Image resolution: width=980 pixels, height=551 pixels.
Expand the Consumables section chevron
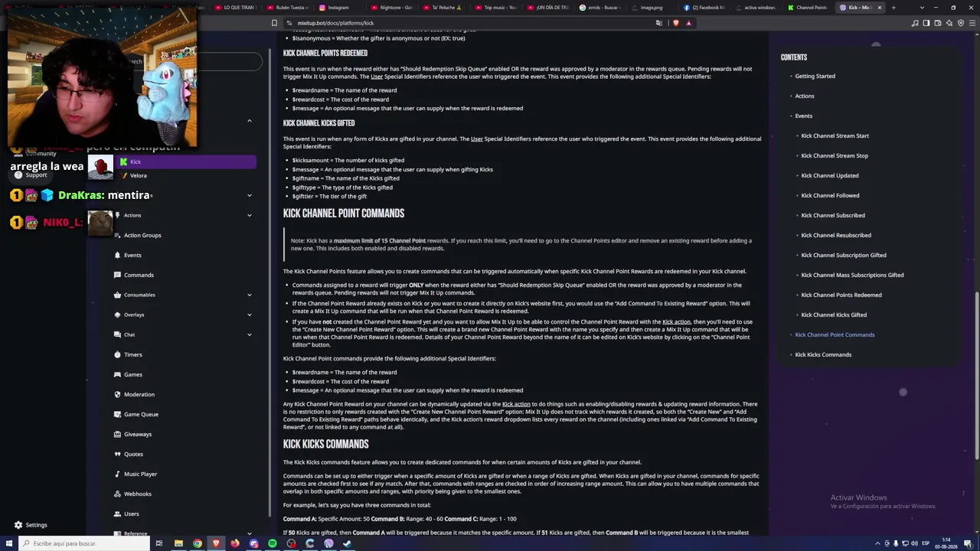tap(249, 295)
